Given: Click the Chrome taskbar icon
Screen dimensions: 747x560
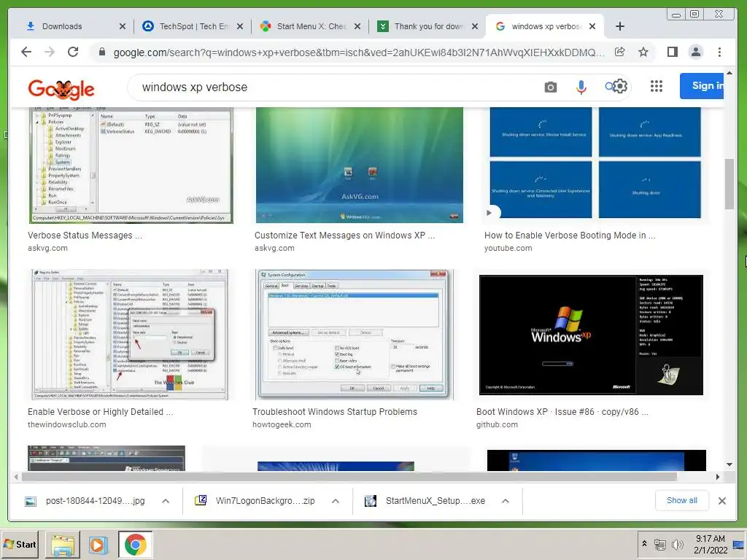Looking at the screenshot, I should (x=135, y=545).
